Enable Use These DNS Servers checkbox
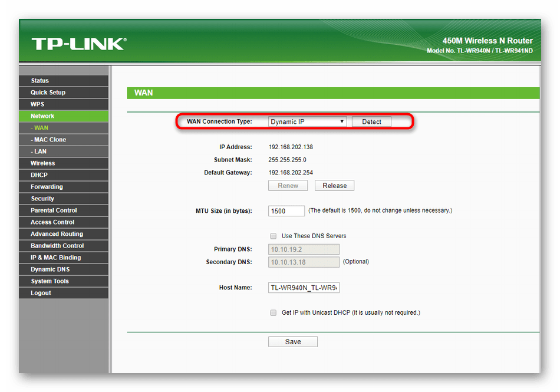Viewport: 560px width, 392px height. pyautogui.click(x=273, y=236)
